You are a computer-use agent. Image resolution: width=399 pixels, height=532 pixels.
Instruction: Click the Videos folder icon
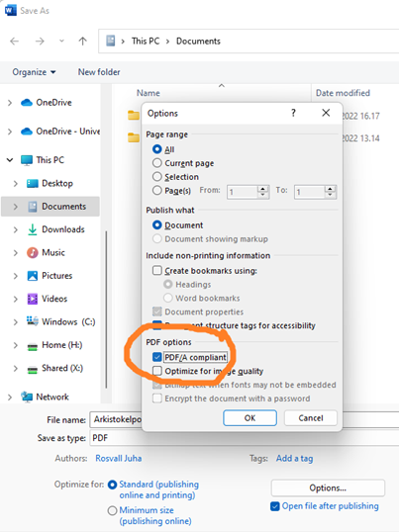point(33,299)
